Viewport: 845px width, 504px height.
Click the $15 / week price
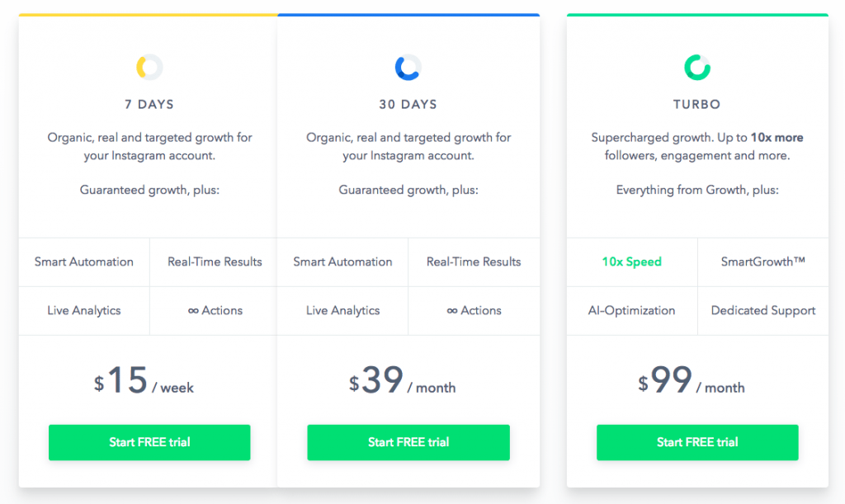coord(144,381)
